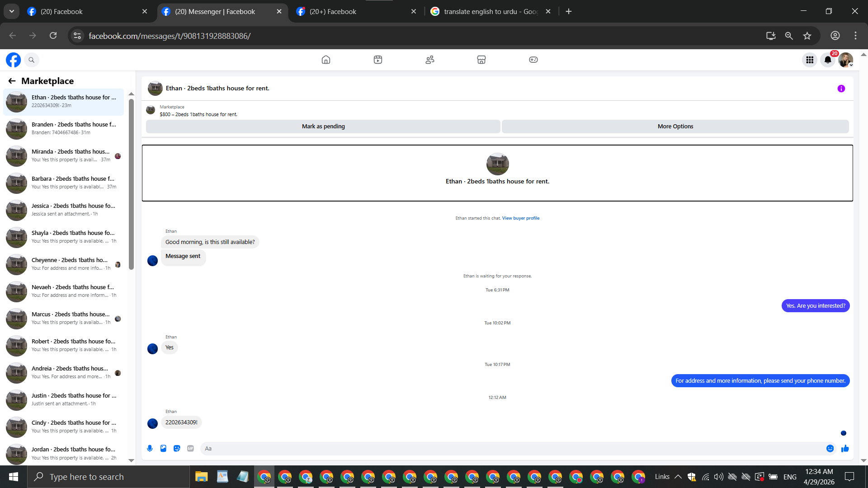Click the View buyer profile link
The width and height of the screenshot is (868, 488).
tap(520, 218)
